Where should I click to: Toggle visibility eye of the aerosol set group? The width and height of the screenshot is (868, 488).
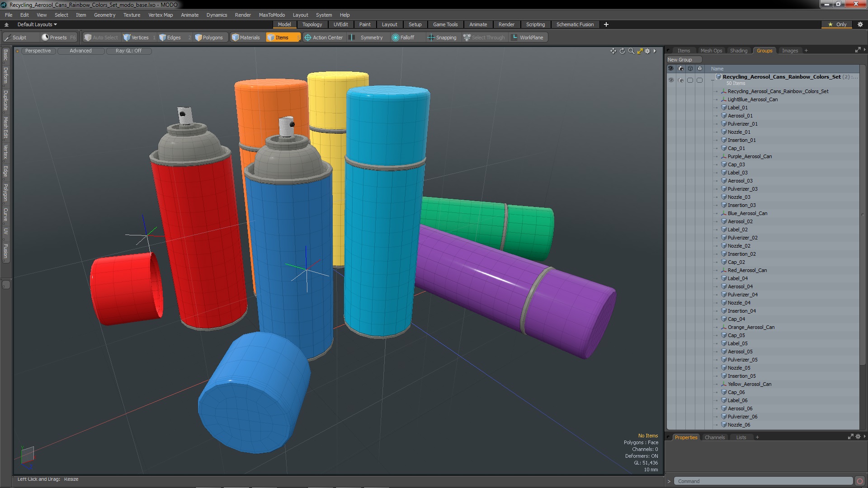(x=671, y=80)
